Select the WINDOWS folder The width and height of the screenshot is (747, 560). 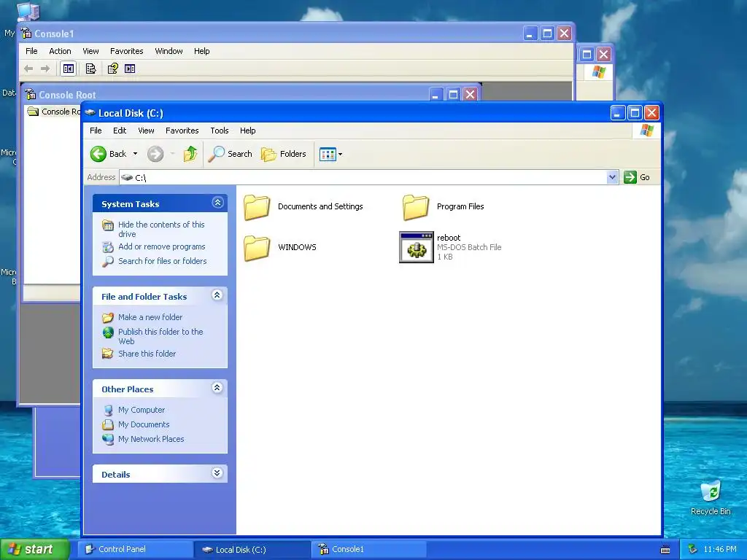280,247
